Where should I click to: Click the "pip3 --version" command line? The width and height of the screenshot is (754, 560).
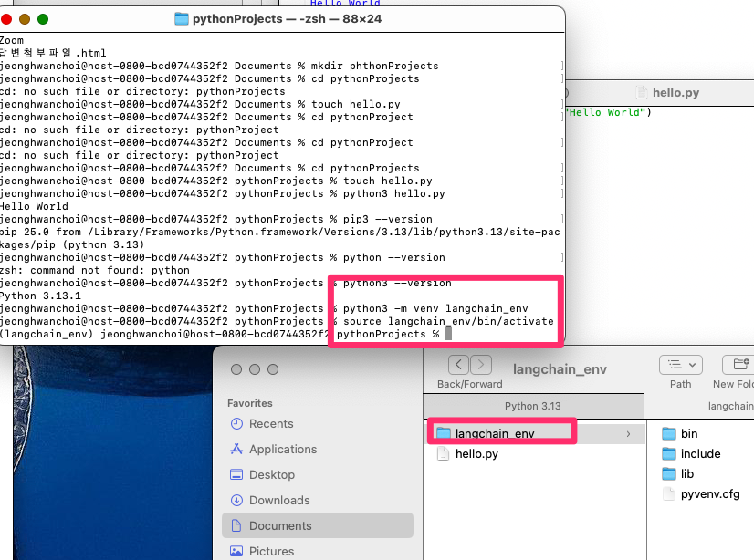point(388,219)
